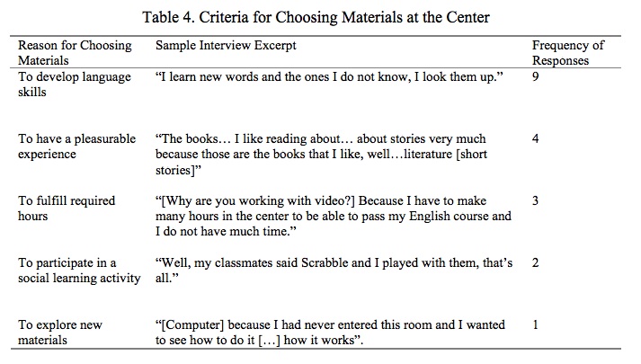Image resolution: width=641 pixels, height=364 pixels.
Task: Click the 'Why are you working with video' excerpt
Action: (333, 216)
